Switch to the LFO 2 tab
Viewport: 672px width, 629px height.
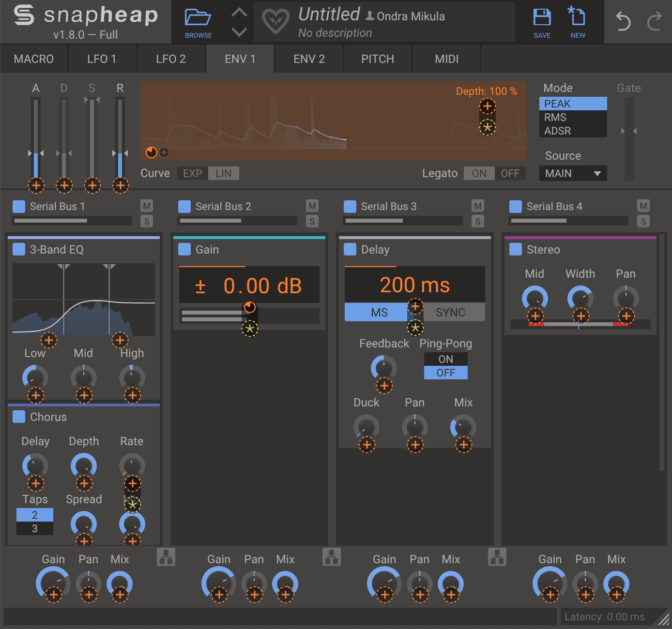tap(171, 59)
